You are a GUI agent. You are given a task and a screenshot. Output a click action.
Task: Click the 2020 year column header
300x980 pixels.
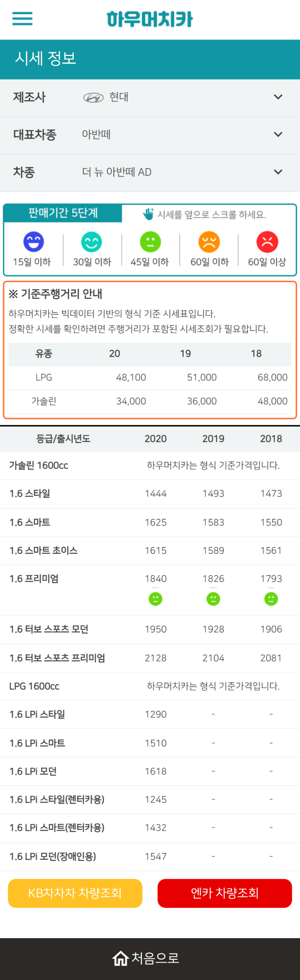(155, 439)
